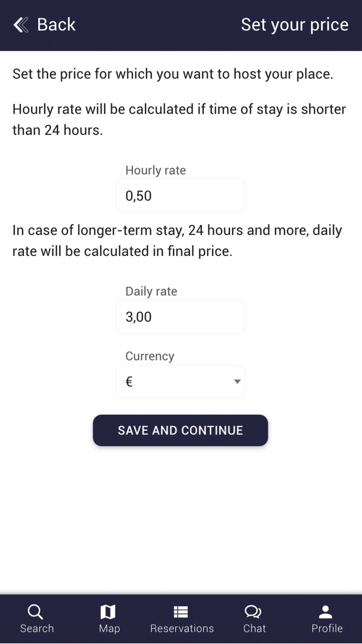This screenshot has width=362, height=644.
Task: Click the 0,50 hourly rate value
Action: [x=139, y=196]
